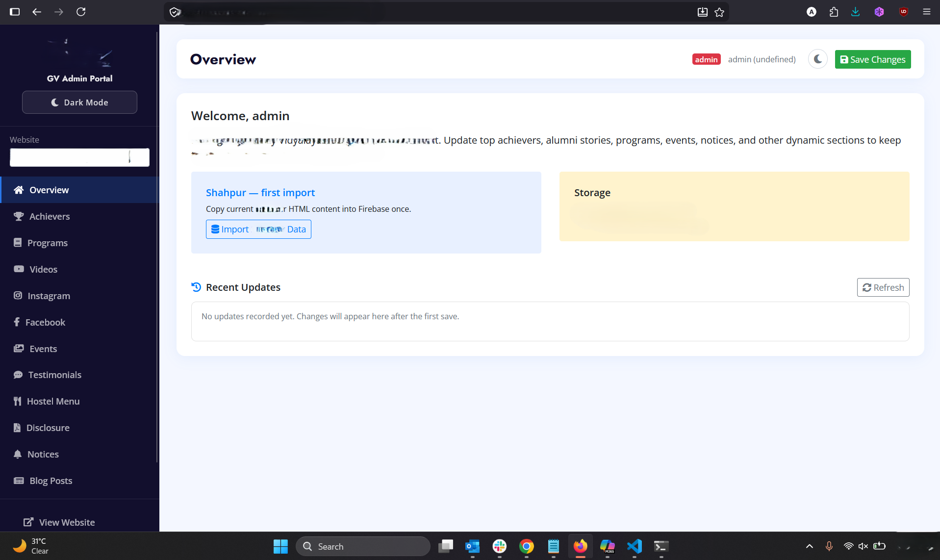Open the Disclosure section
The image size is (940, 560).
pyautogui.click(x=79, y=428)
